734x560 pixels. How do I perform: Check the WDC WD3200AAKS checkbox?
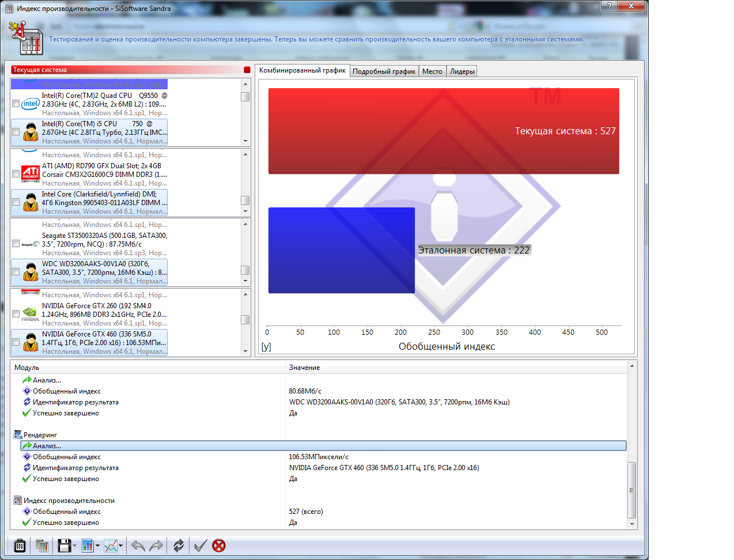click(16, 272)
